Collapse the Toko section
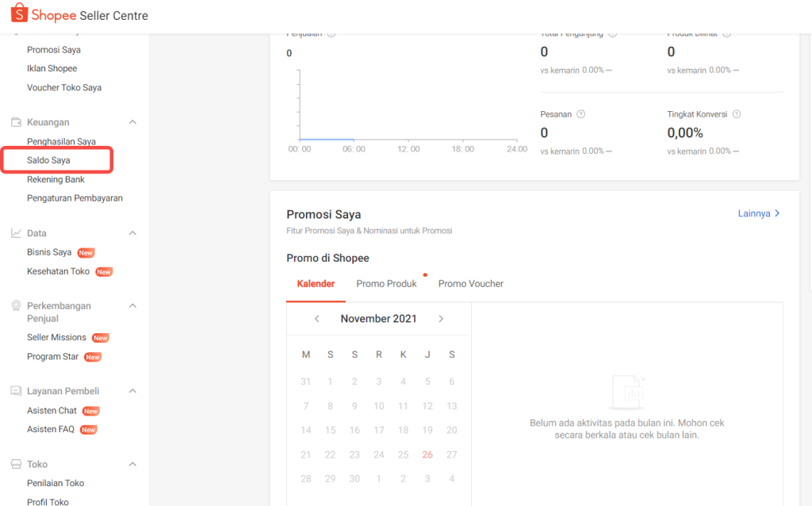The width and height of the screenshot is (812, 506). pyautogui.click(x=132, y=464)
